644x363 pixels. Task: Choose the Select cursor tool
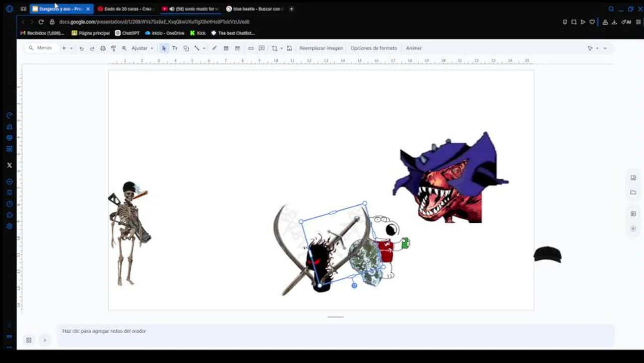164,48
